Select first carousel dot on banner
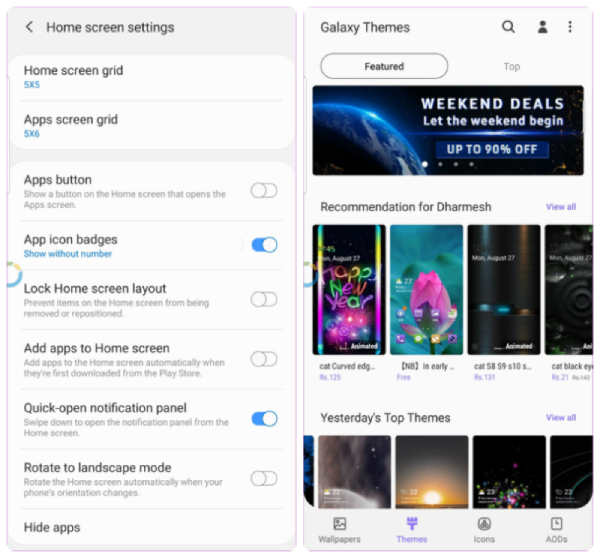Screen dimensions: 600x558 pos(425,164)
